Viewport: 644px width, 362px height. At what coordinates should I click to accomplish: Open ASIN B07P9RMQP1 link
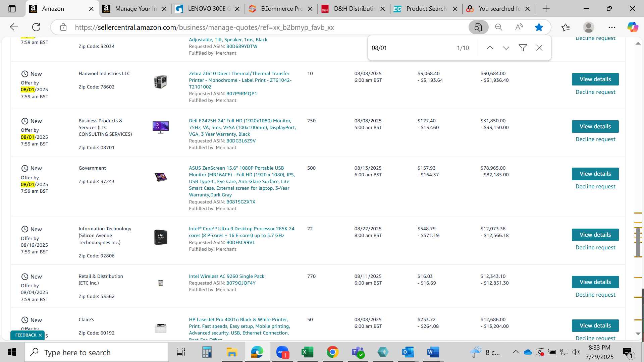(241, 94)
